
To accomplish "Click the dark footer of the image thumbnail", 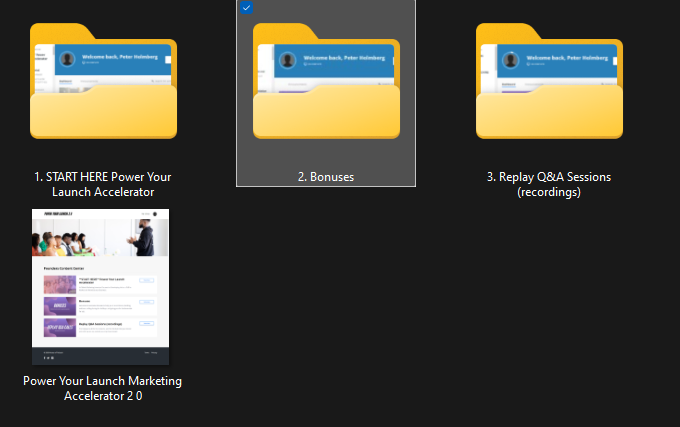I will [100, 356].
